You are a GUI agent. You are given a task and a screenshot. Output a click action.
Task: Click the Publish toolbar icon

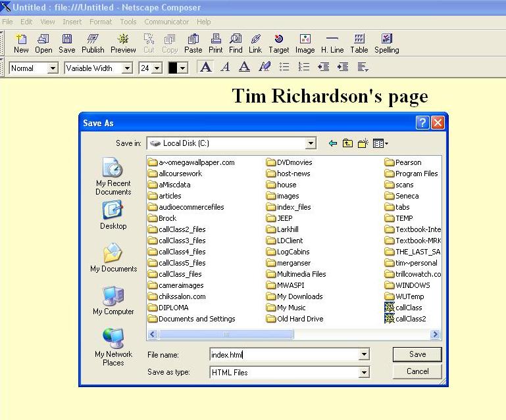pos(93,43)
